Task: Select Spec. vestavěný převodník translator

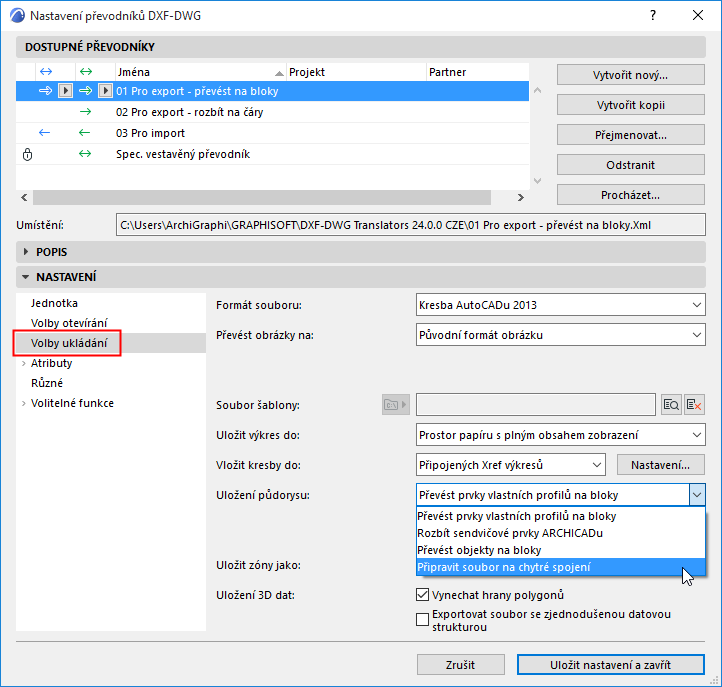Action: coord(272,154)
